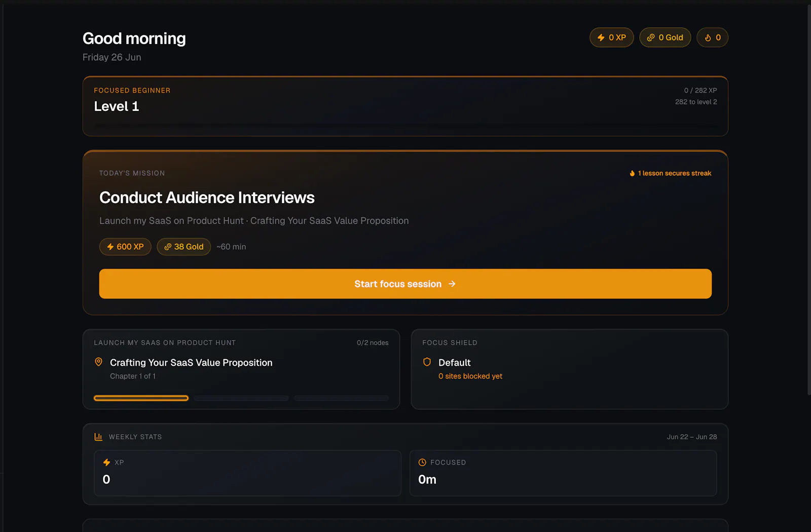Click the Conduct Audience Interviews title

(x=207, y=198)
